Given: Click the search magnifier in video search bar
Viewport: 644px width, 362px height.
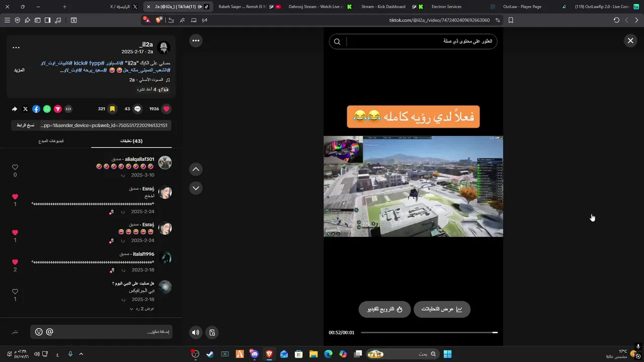Looking at the screenshot, I should coord(337,42).
